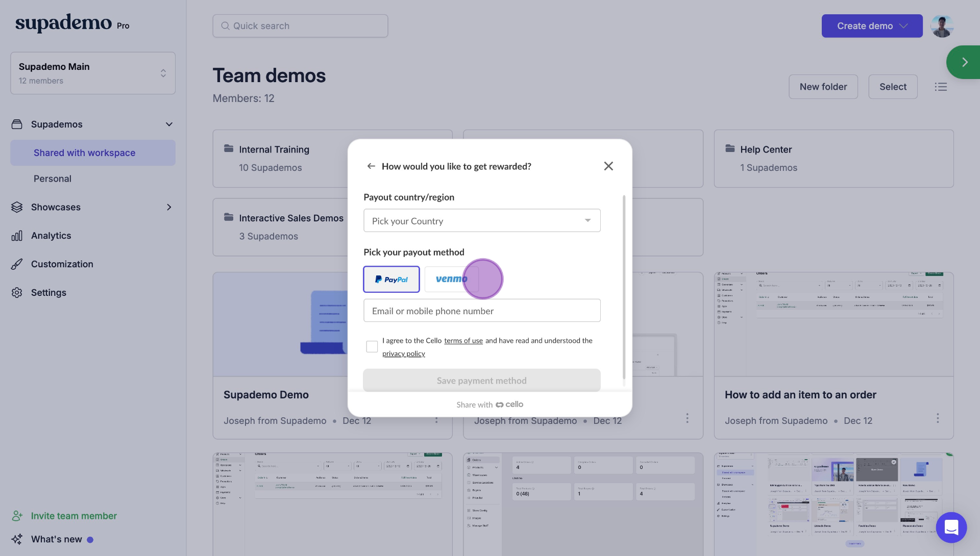Open options menu for How to add an item
Screen dimensions: 980x556
point(938,418)
